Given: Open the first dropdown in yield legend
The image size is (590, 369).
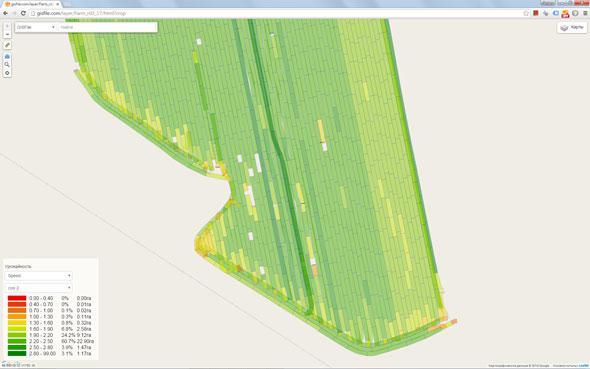Looking at the screenshot, I should coord(38,276).
